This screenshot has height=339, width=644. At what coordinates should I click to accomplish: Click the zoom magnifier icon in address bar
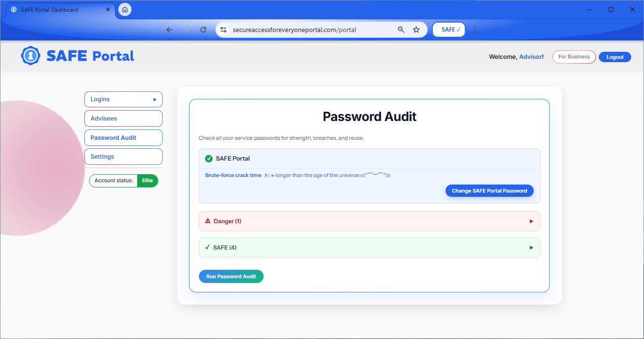pyautogui.click(x=401, y=30)
